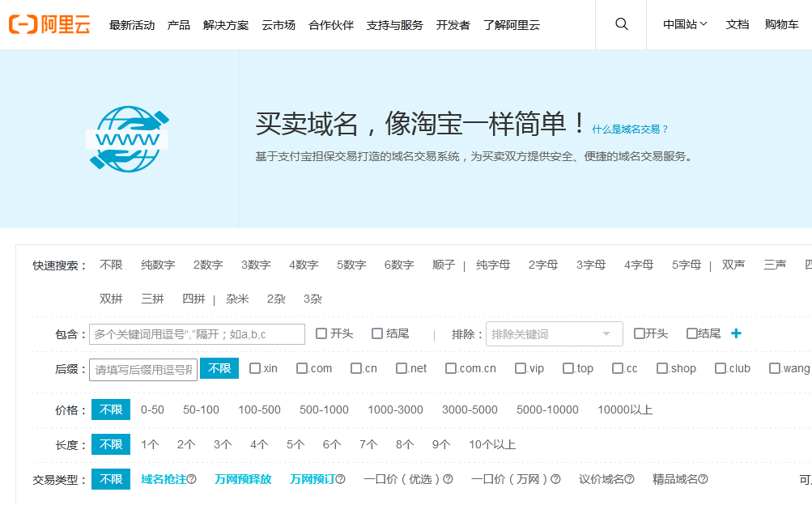This screenshot has width=812, height=505.
Task: Check the .top suffix box
Action: click(568, 368)
